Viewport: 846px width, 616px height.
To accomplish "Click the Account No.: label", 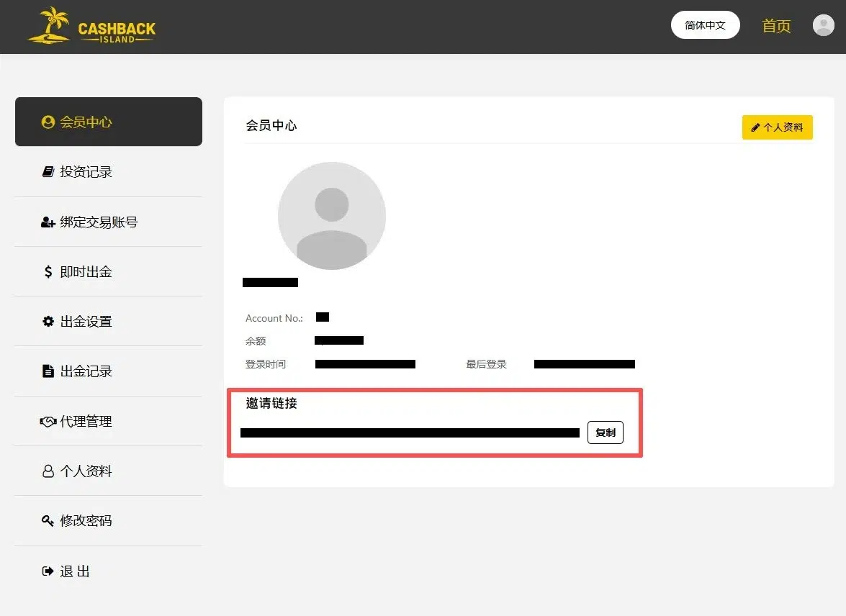I will coord(274,318).
